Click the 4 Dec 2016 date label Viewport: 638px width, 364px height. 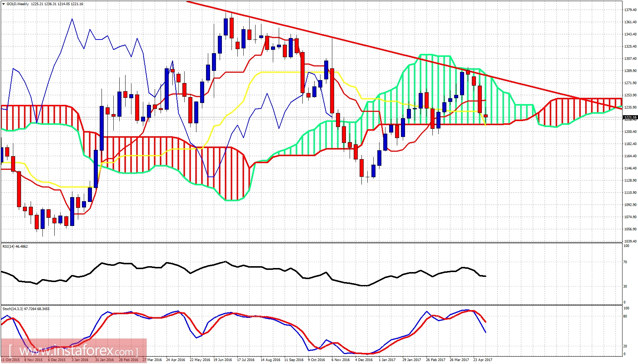pyautogui.click(x=364, y=360)
